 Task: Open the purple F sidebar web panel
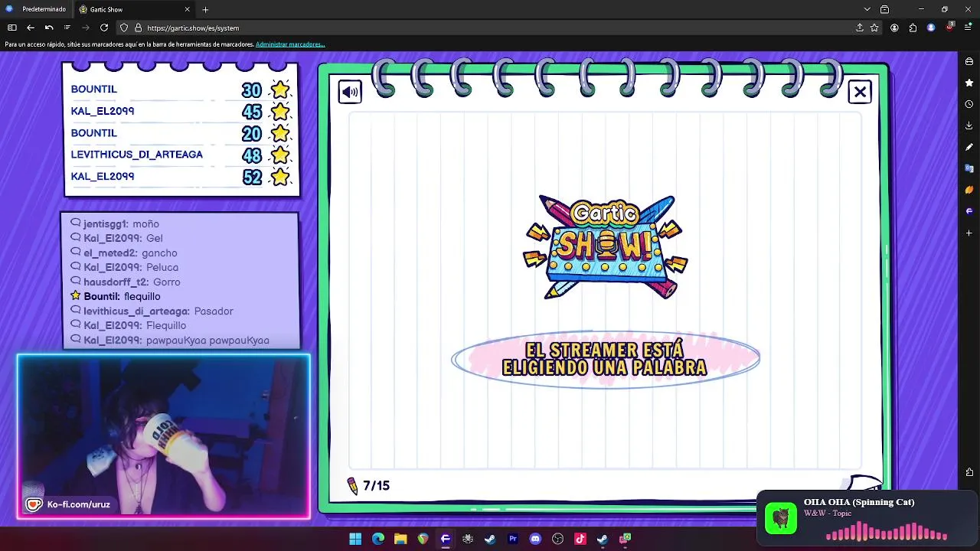pyautogui.click(x=969, y=211)
